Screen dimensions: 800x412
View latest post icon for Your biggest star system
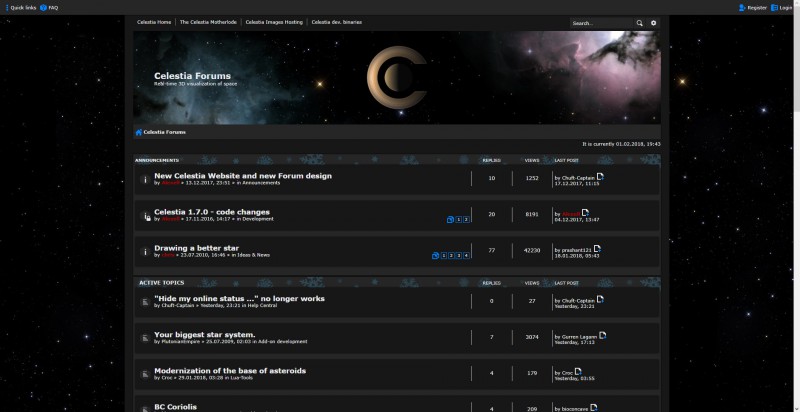click(x=603, y=336)
